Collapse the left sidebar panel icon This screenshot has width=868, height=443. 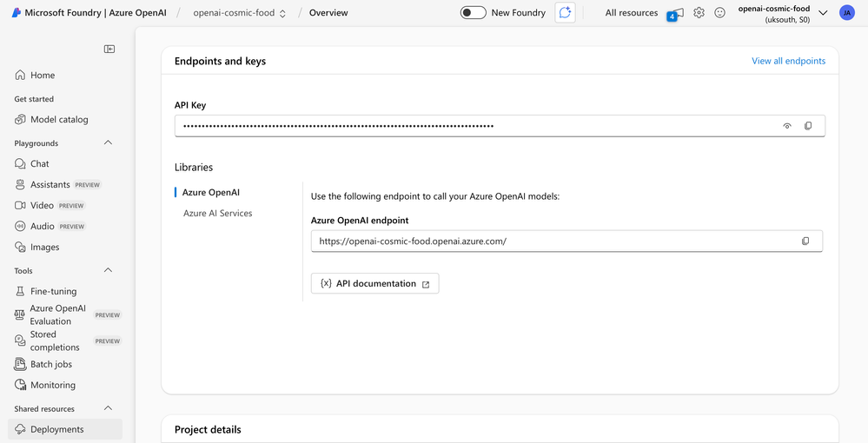point(109,49)
